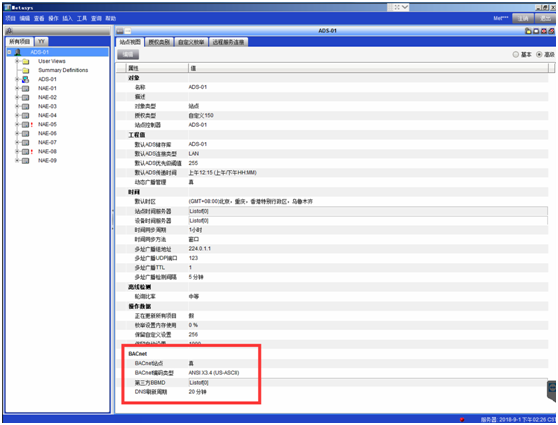Collapse the ADS-01 root tree node
558x425 pixels.
(9, 52)
